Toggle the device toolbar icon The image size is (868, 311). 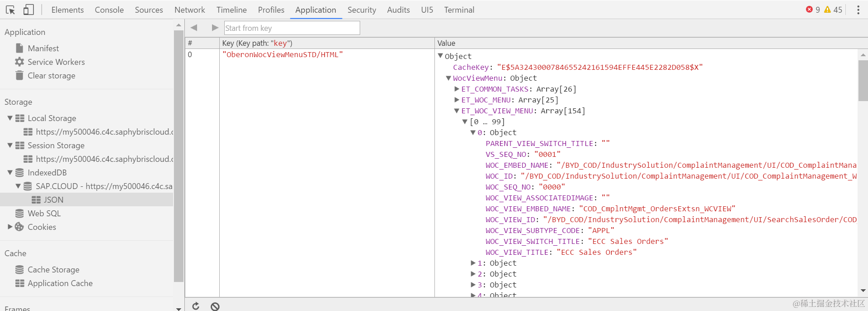click(29, 10)
